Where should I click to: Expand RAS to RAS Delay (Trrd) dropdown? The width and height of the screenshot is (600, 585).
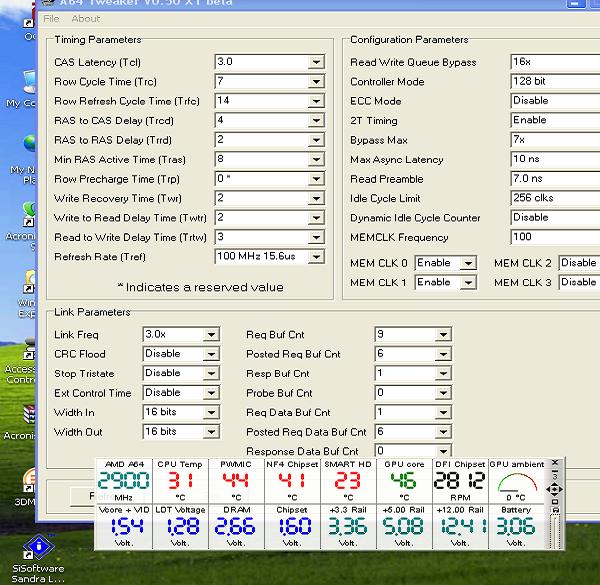coord(316,140)
